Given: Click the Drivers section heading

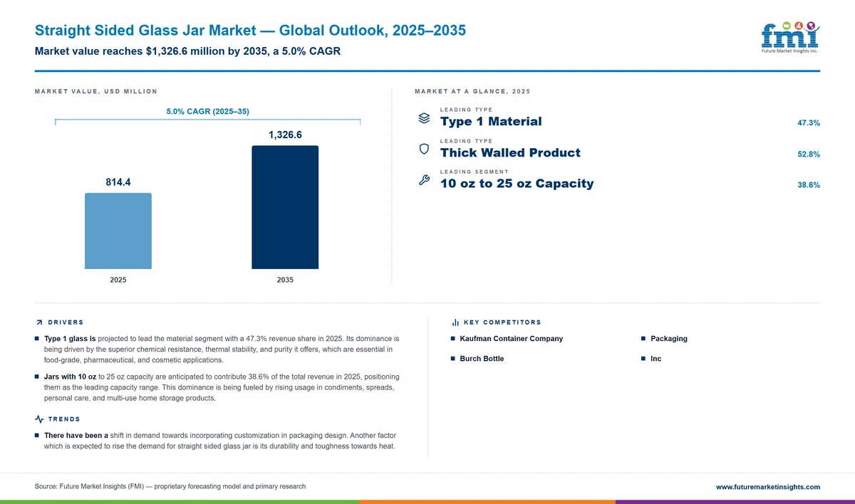Looking at the screenshot, I should pyautogui.click(x=66, y=322).
